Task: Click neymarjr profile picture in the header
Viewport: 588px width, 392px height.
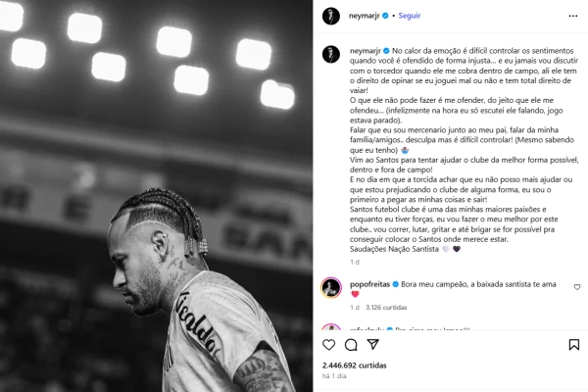Action: pos(331,16)
